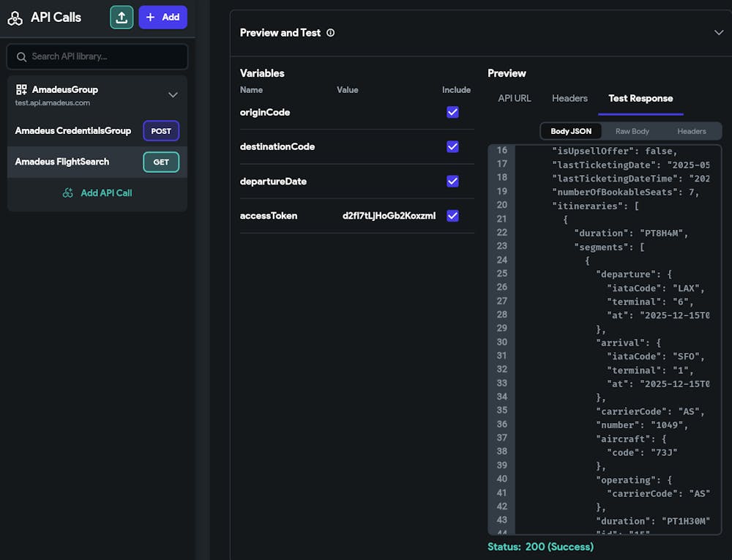Uncheck the originCode include checkbox
This screenshot has width=732, height=560.
[452, 112]
